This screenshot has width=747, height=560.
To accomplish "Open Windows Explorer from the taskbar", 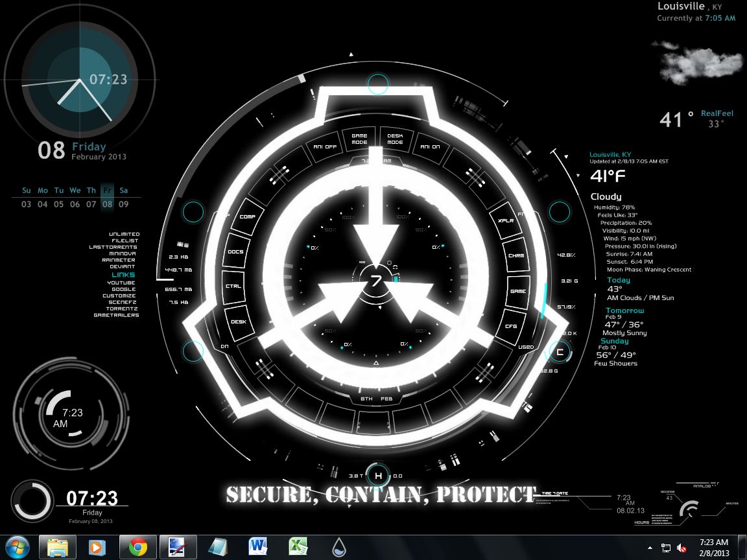I will click(x=58, y=548).
